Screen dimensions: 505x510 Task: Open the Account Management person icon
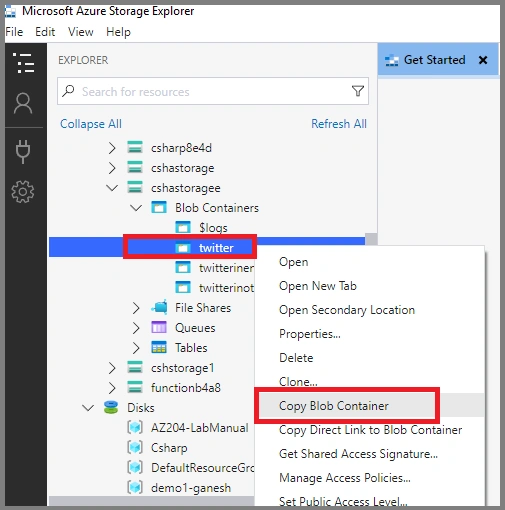tap(23, 103)
